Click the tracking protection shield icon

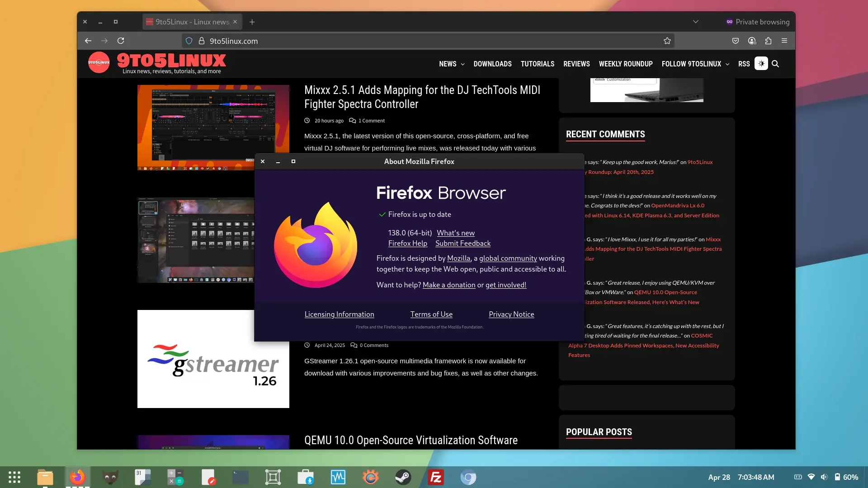(x=189, y=41)
